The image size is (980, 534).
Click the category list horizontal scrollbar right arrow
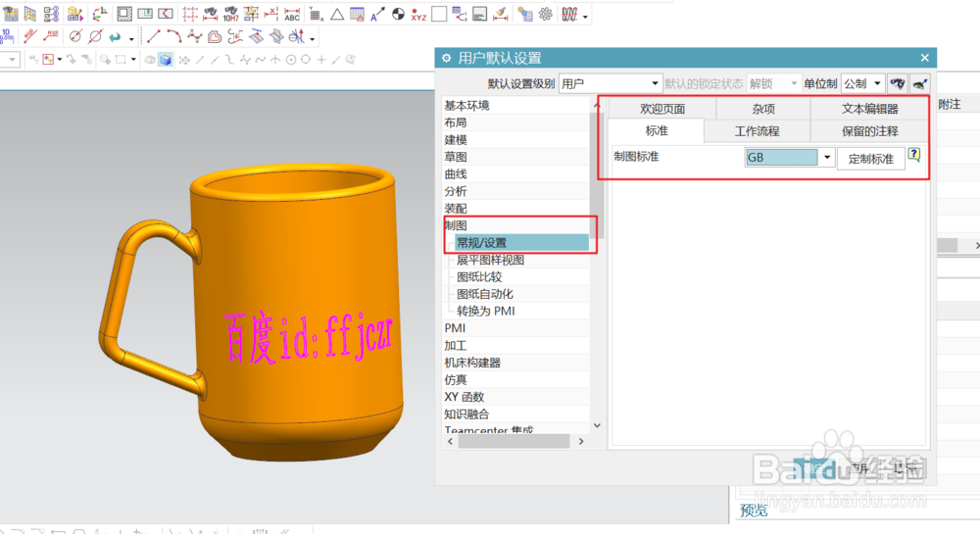[581, 441]
